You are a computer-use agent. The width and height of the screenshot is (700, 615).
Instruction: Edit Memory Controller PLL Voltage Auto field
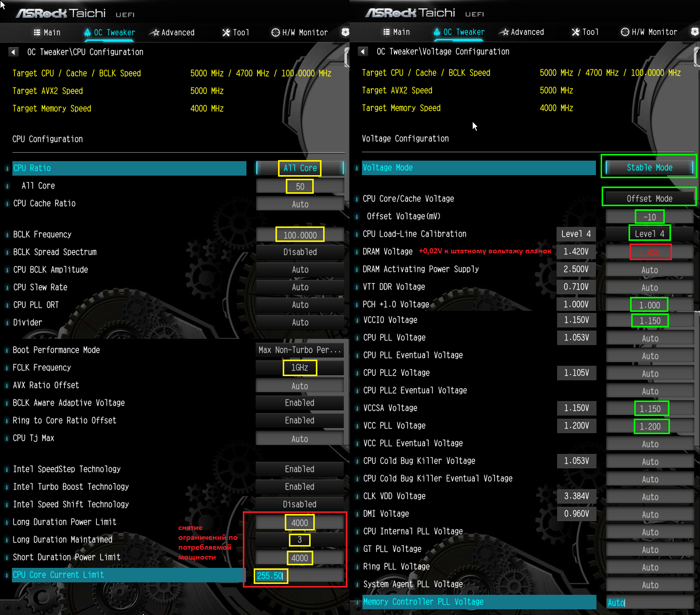click(x=649, y=603)
